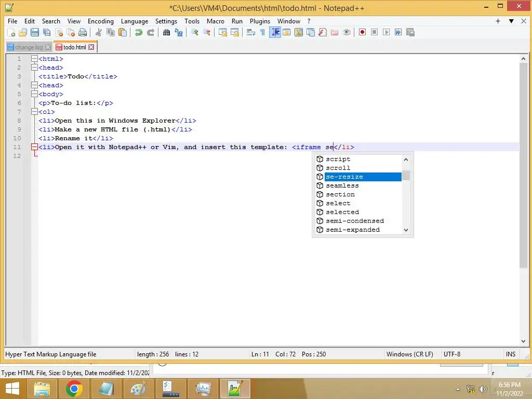
Task: Collapse the head fold marker on line 2
Action: tap(34, 68)
